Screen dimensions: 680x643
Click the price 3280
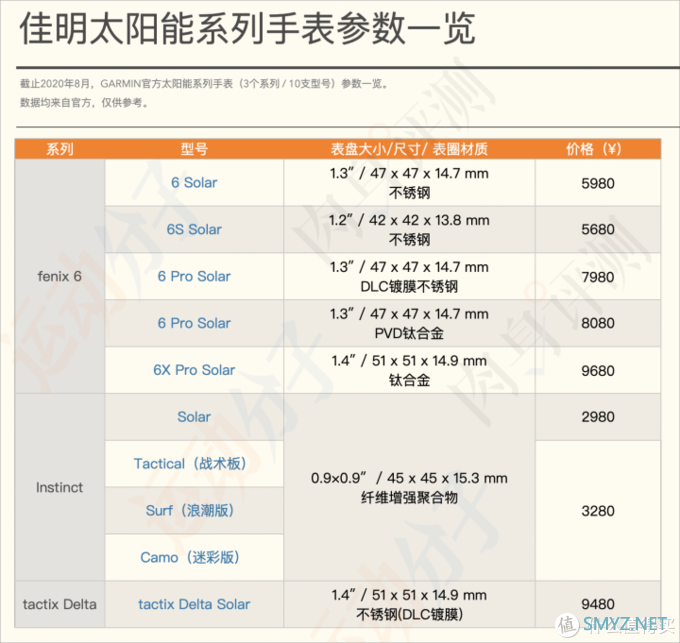coord(598,511)
